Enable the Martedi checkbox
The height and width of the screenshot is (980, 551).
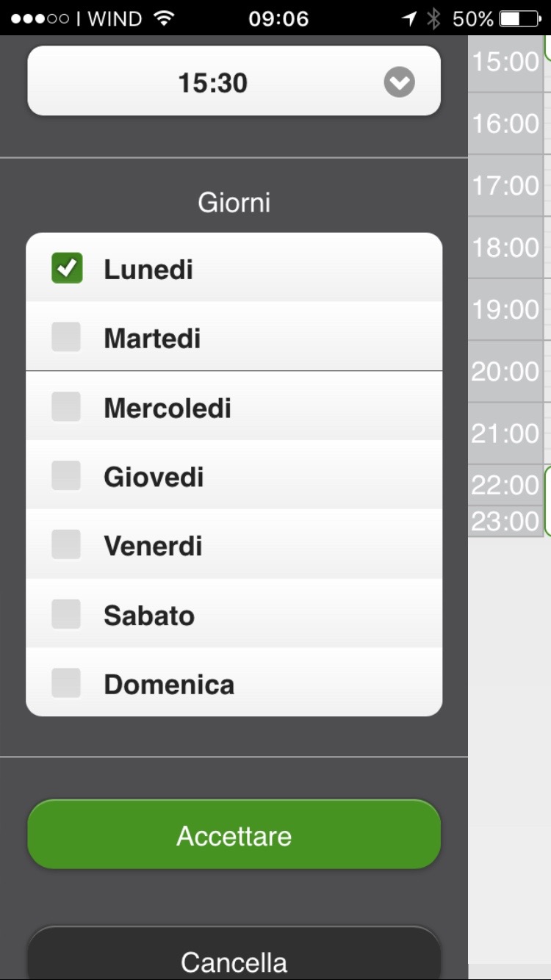(x=66, y=337)
